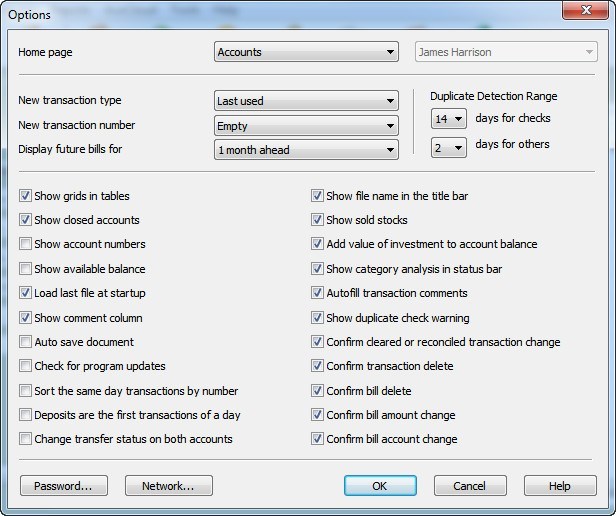
Task: Change days for others value dropdown
Action: 448,147
